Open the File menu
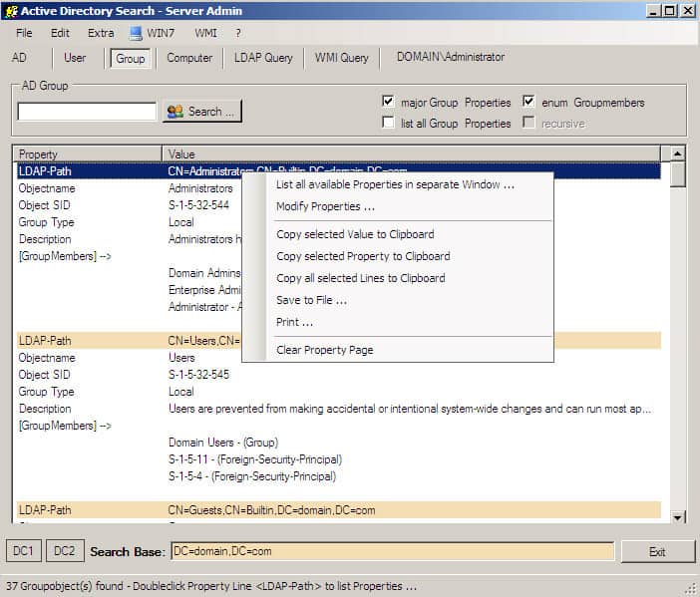 (x=24, y=33)
